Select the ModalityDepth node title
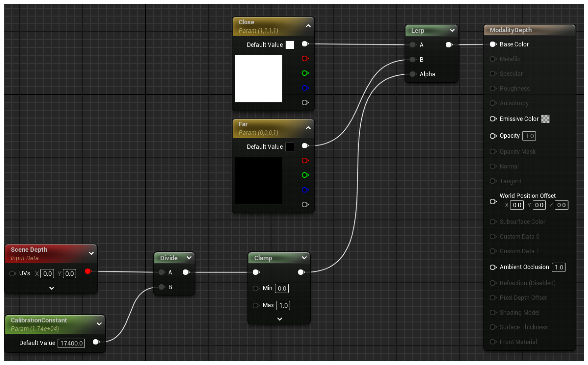Viewport: 588px width, 365px height. pyautogui.click(x=510, y=30)
